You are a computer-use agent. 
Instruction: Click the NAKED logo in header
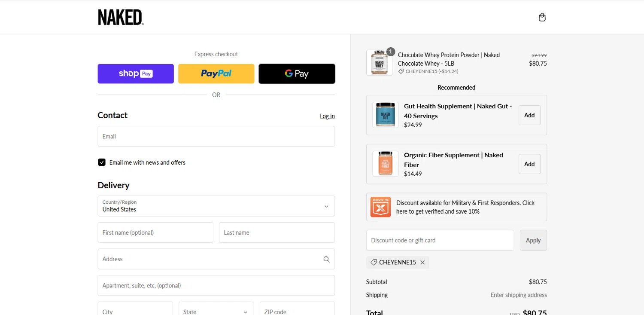121,17
